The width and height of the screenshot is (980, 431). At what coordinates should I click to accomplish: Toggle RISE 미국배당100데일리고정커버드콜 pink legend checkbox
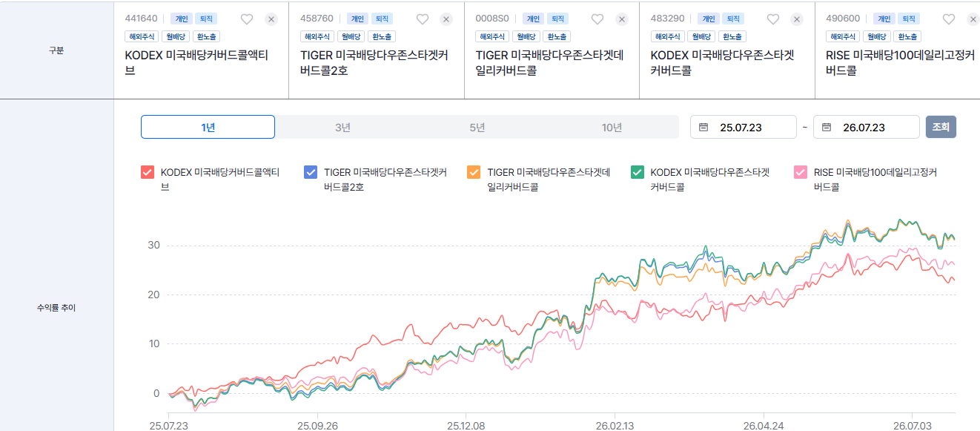pos(800,172)
